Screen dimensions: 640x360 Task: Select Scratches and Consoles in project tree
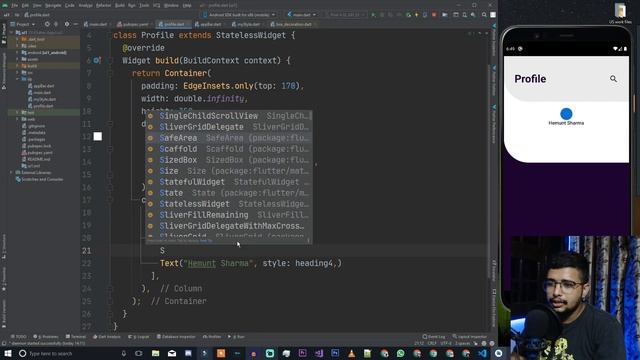pyautogui.click(x=39, y=179)
